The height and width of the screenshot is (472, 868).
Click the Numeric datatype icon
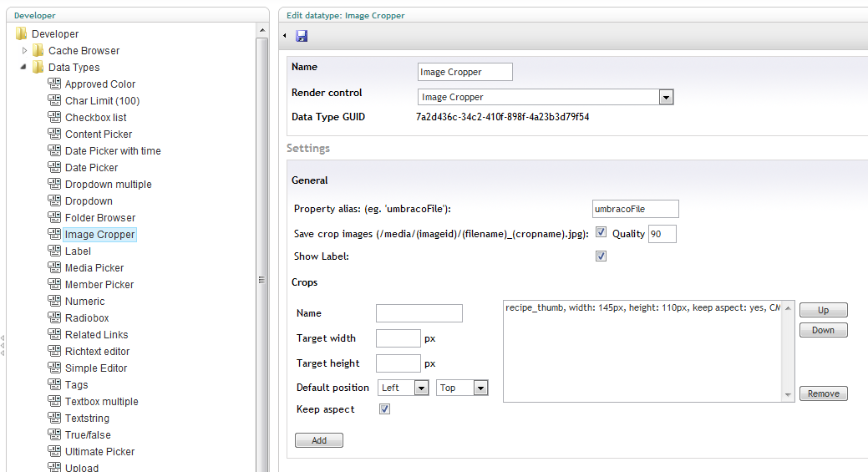(54, 301)
